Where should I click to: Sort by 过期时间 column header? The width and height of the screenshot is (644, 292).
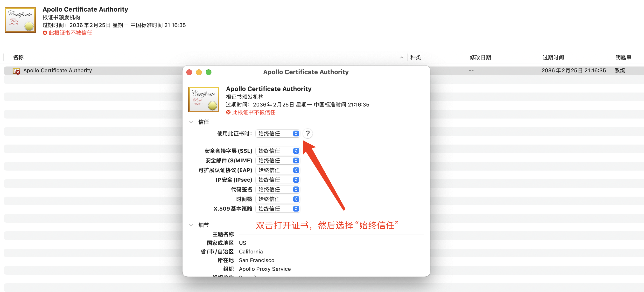(553, 57)
